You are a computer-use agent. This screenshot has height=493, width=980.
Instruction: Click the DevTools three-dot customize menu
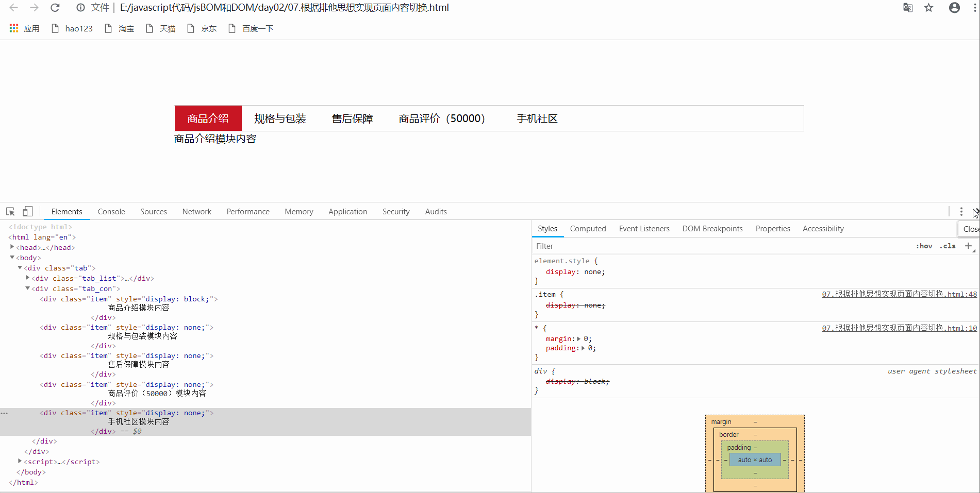[x=960, y=211]
